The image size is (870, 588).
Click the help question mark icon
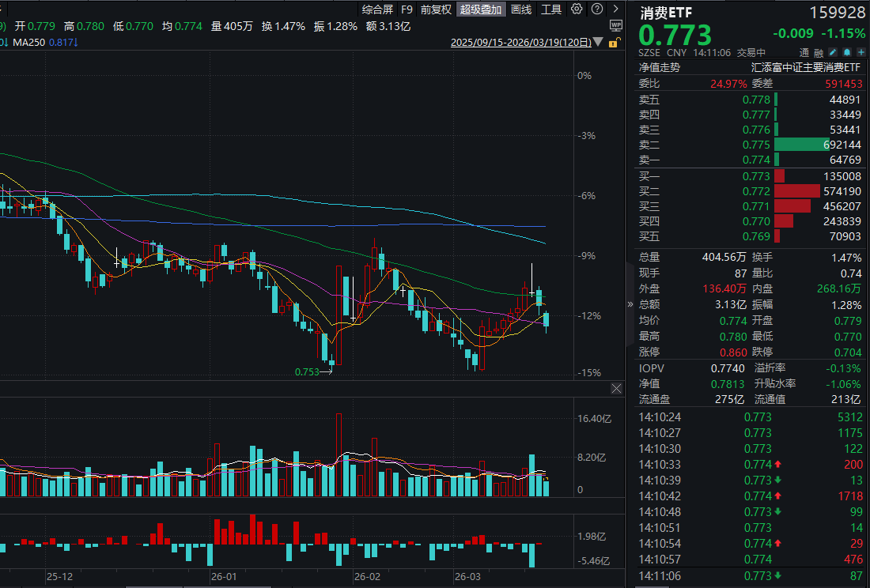click(596, 9)
